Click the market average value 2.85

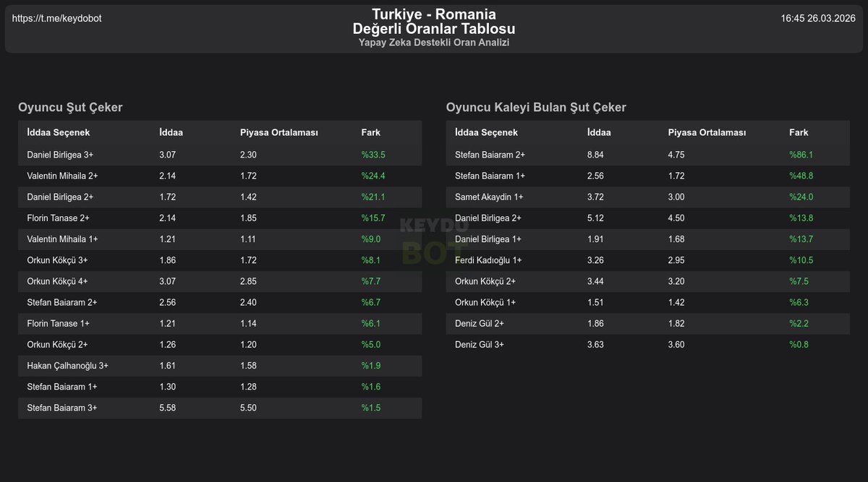248,281
